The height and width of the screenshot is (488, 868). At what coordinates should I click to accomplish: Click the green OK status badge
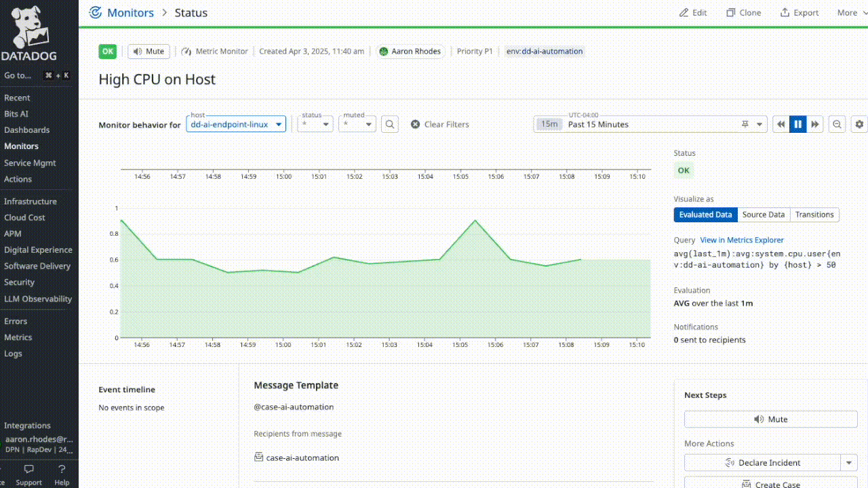[108, 52]
